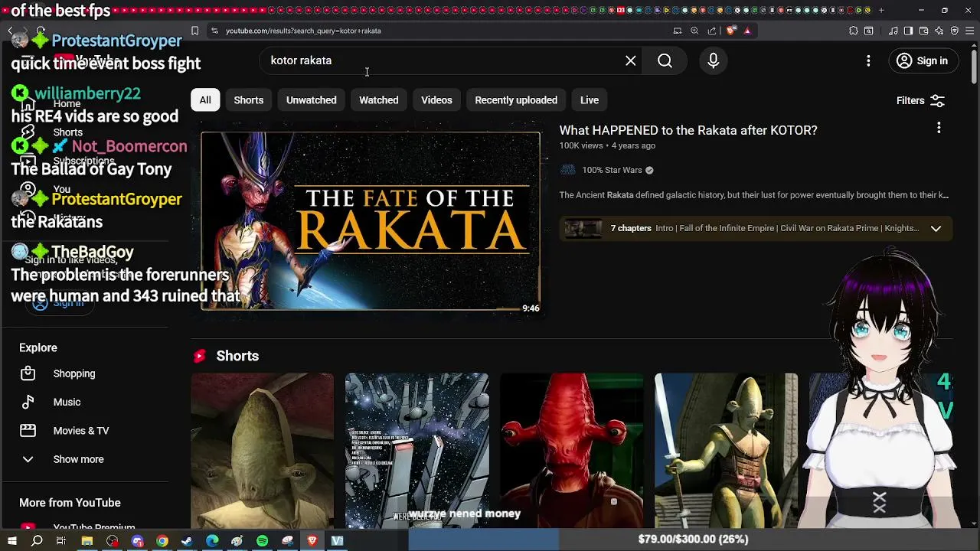
Task: Click the share page icon in address bar
Action: tap(712, 31)
